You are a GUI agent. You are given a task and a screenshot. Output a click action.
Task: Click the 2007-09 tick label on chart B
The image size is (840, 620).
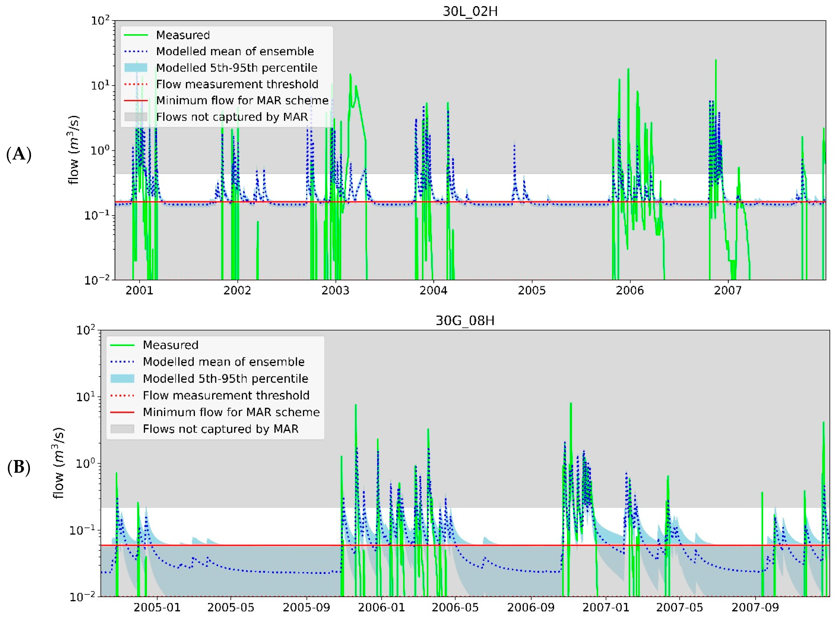click(755, 608)
